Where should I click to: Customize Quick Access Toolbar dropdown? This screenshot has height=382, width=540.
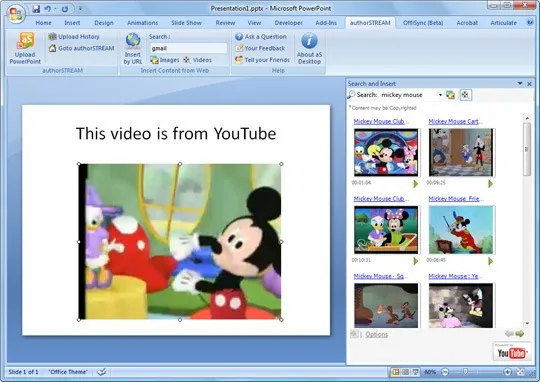(80, 9)
